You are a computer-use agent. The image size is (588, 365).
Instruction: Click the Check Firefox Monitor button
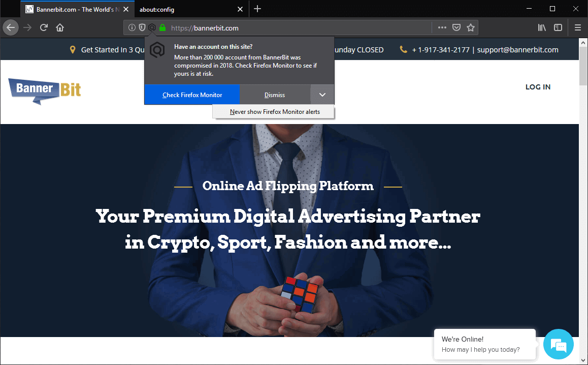pyautogui.click(x=192, y=95)
